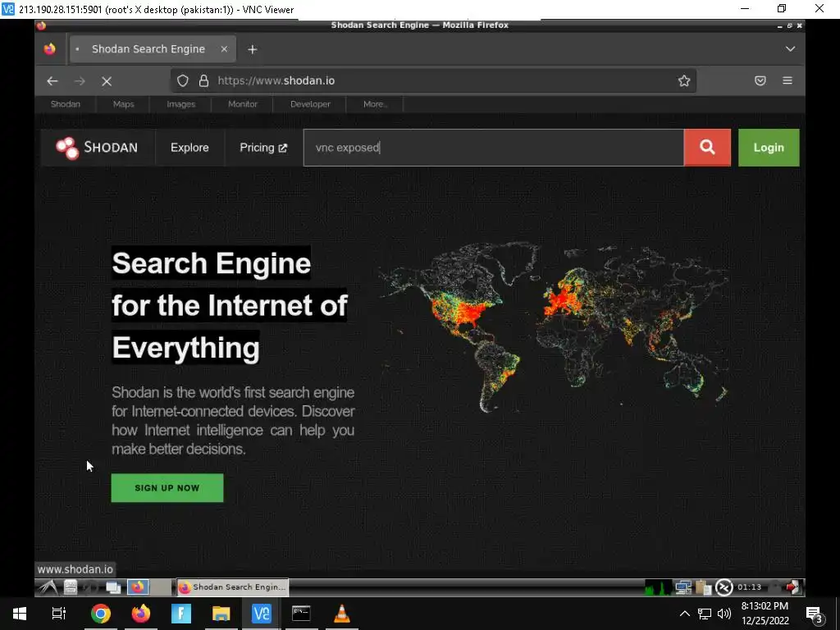Click the Shodan logo in the header
The width and height of the screenshot is (840, 630).
(97, 148)
